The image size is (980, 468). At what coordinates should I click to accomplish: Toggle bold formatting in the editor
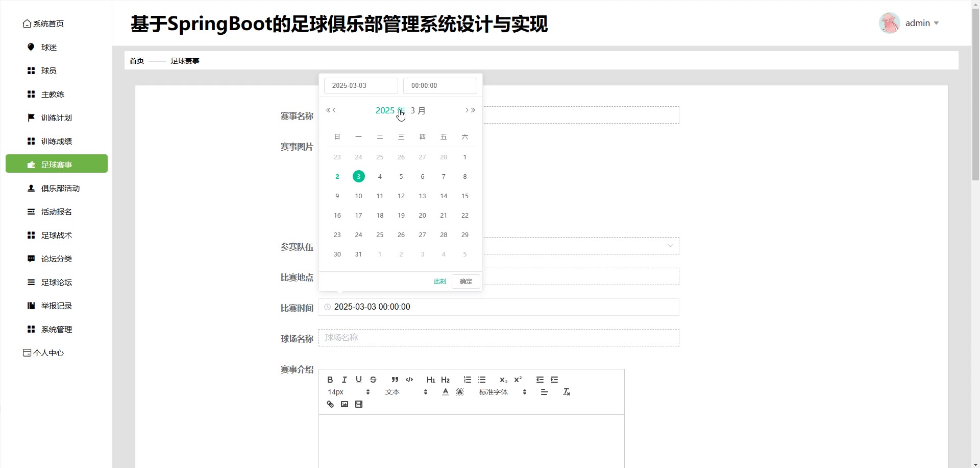click(x=330, y=380)
